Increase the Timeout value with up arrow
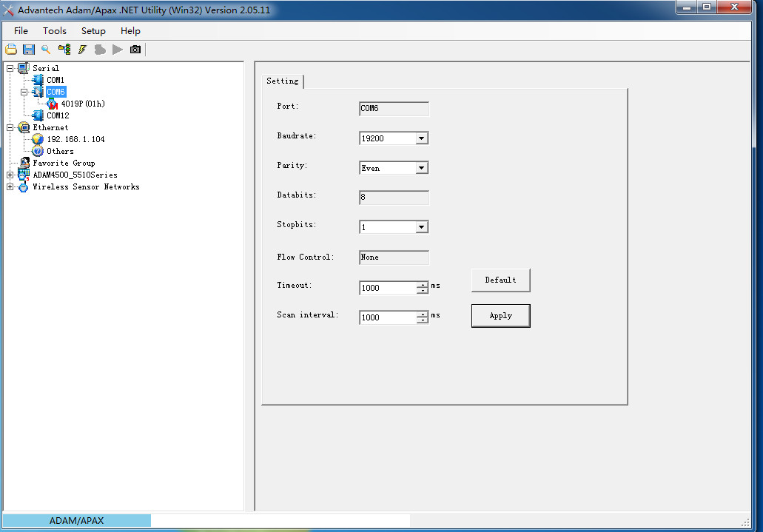Screen dimensions: 763x532 pos(422,285)
